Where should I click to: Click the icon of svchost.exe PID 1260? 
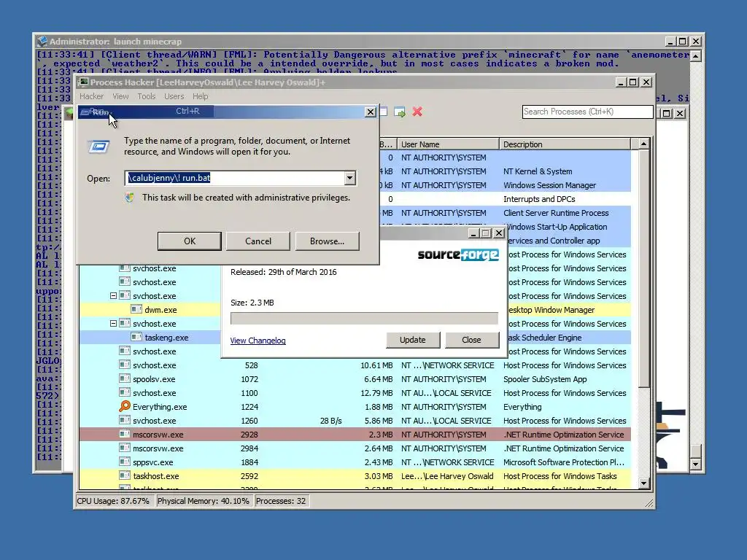point(124,420)
